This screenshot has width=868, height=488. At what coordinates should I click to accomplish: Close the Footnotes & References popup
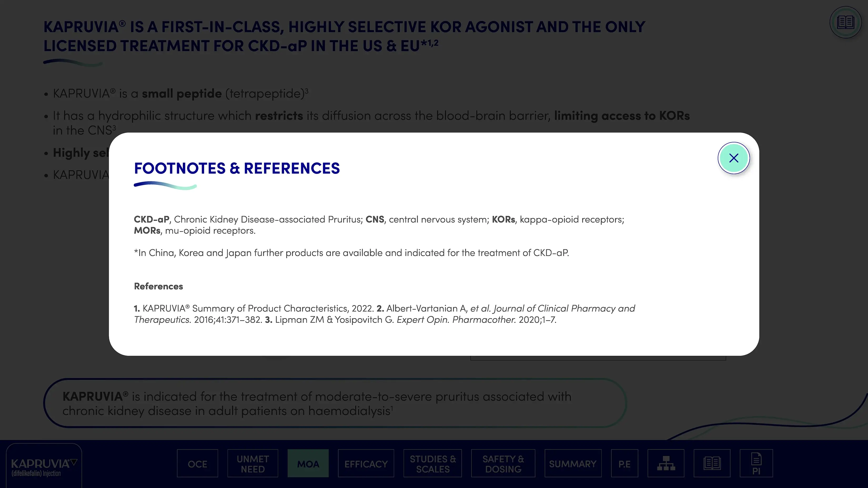[734, 158]
